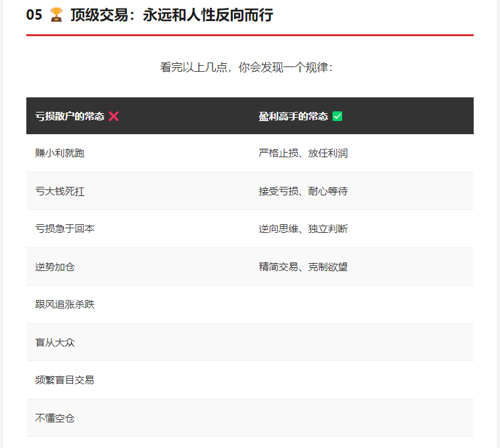Screen dimensions: 500x448
Task: Click the green check mark in the table header
Action: (337, 116)
